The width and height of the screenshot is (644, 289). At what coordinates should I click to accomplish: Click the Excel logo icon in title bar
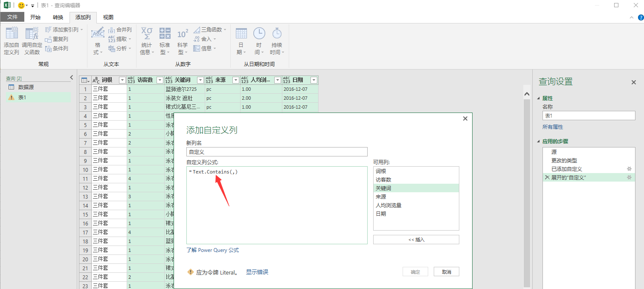point(7,5)
